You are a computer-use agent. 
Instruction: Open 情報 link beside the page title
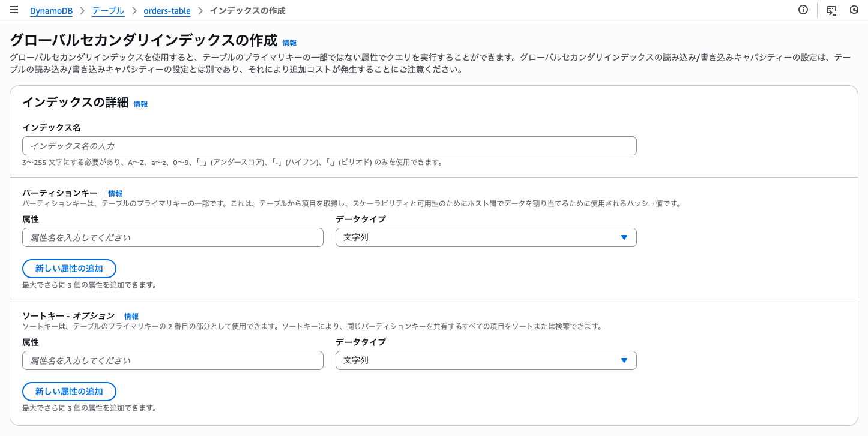click(x=289, y=43)
